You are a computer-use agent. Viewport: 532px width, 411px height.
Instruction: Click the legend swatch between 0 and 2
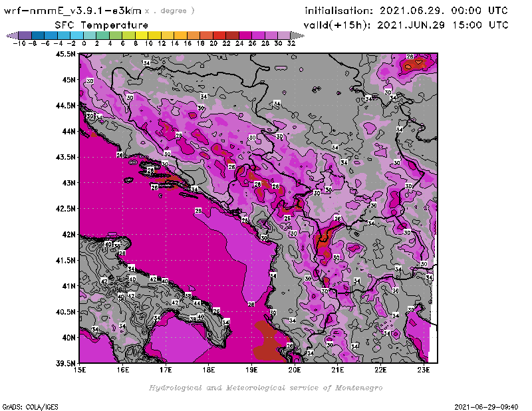point(90,36)
